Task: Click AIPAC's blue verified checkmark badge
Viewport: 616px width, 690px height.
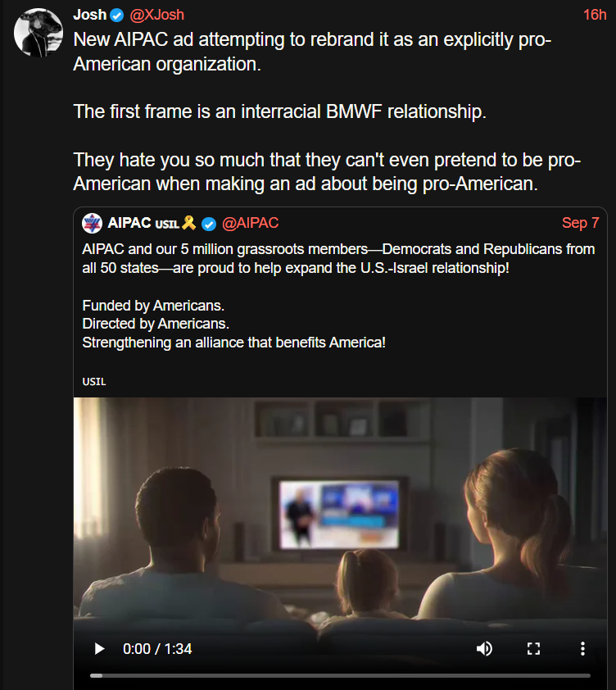Action: (x=209, y=224)
